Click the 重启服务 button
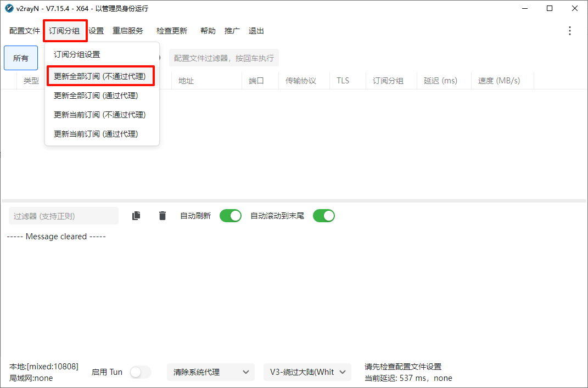Image resolution: width=588 pixels, height=388 pixels. pyautogui.click(x=128, y=31)
